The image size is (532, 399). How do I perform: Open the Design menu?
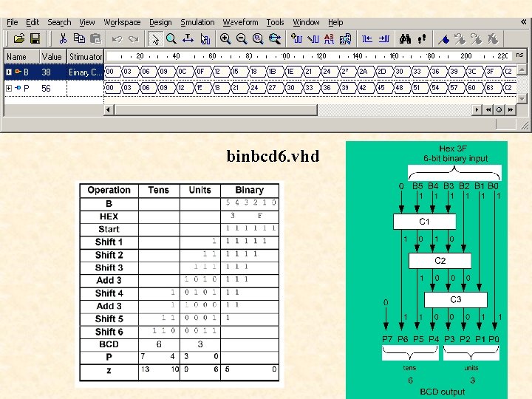(160, 22)
